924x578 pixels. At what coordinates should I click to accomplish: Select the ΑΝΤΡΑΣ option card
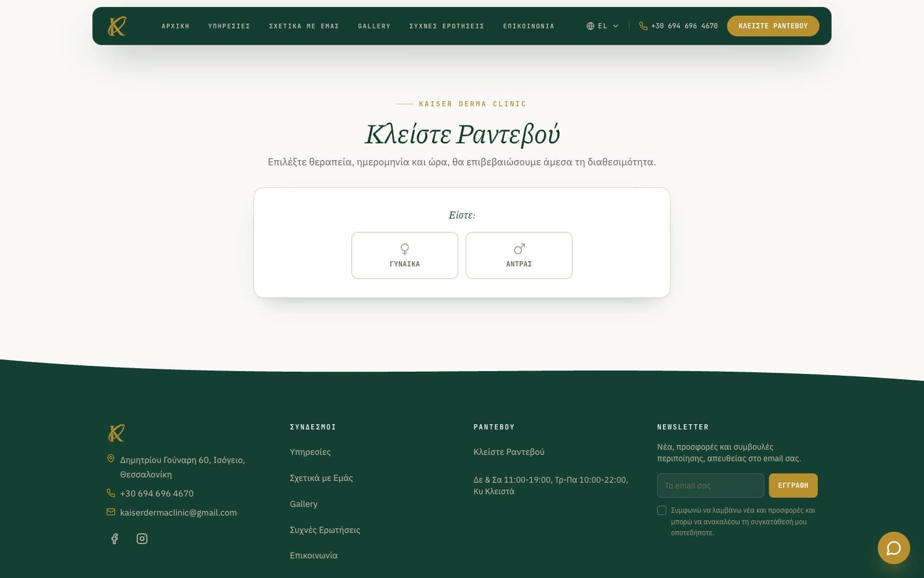(x=519, y=255)
